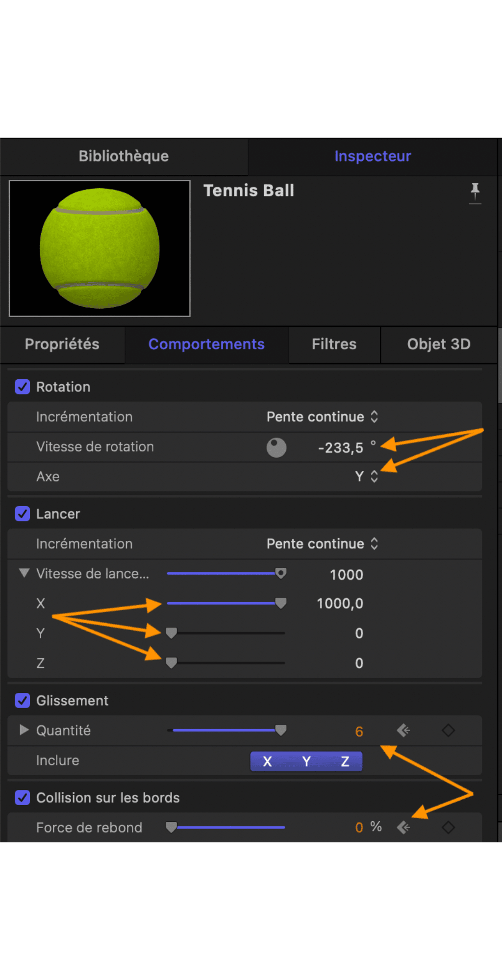Open the Objet 3D tab
Screen dimensions: 502x980
click(x=439, y=344)
